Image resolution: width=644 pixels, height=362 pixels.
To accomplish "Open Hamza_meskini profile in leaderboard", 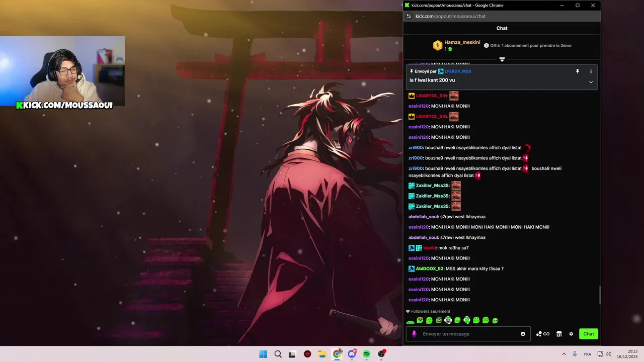I will click(462, 42).
